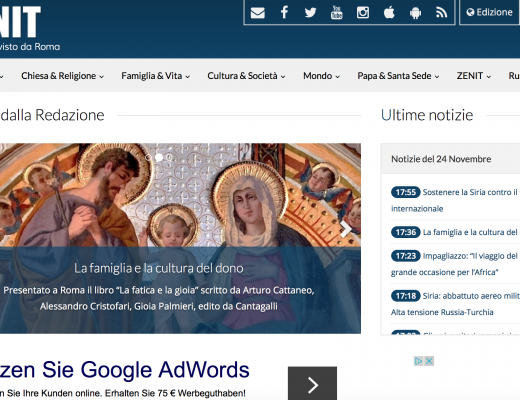Open the Twitter bird icon link
The height and width of the screenshot is (400, 520).
tap(310, 13)
